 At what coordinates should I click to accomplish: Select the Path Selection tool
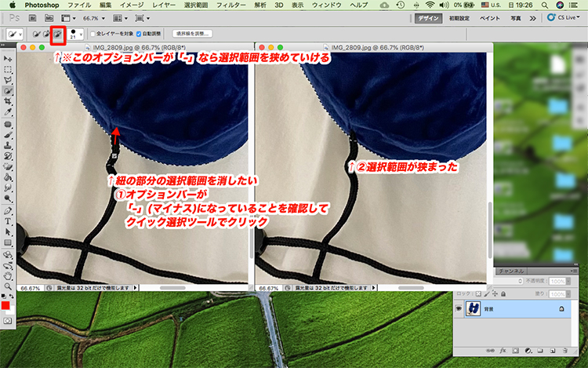tap(8, 231)
